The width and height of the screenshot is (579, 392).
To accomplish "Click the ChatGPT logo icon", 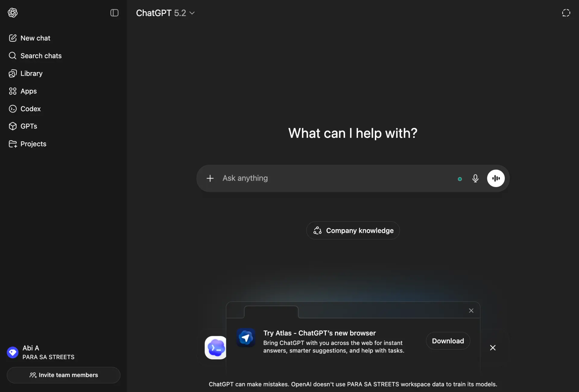I will (x=13, y=13).
